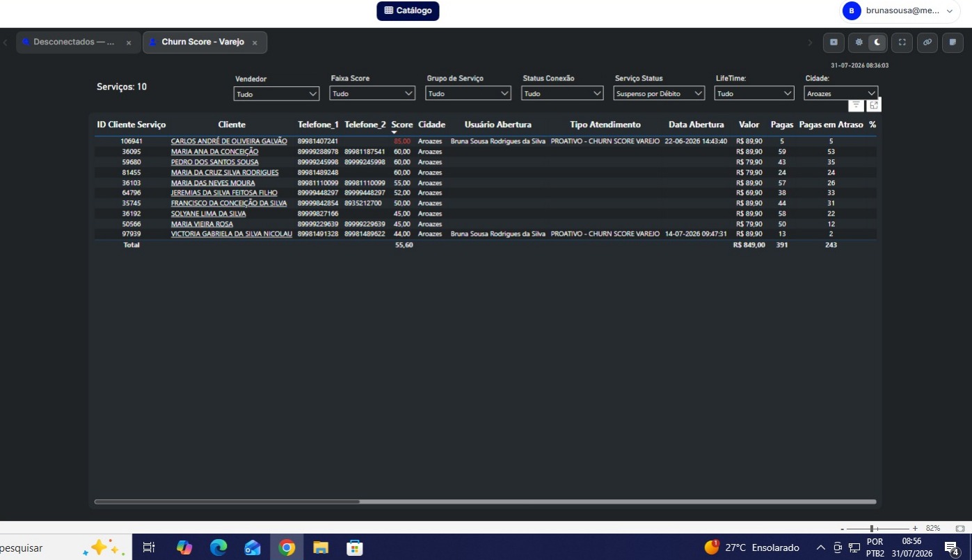The width and height of the screenshot is (972, 560).
Task: Click the report zoom slider handle
Action: 872,529
